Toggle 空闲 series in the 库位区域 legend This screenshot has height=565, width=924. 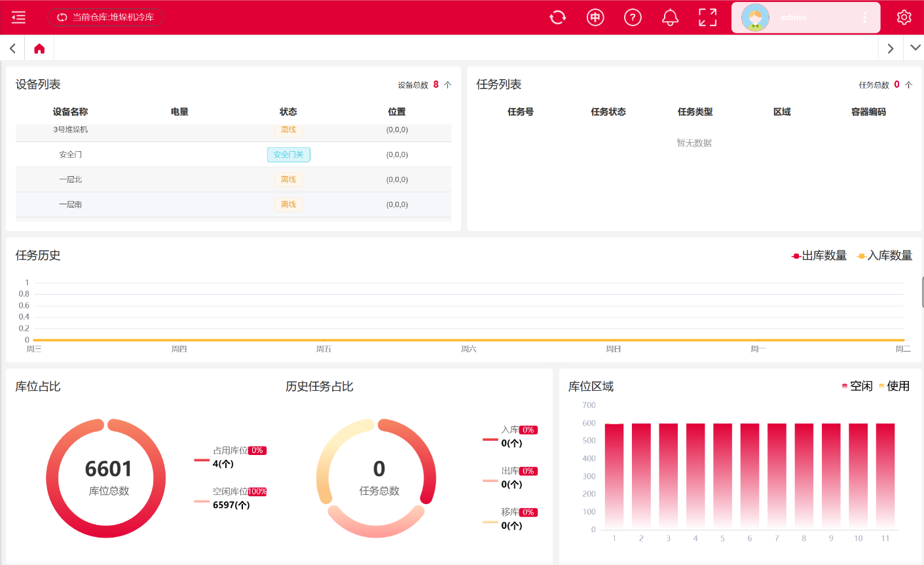tap(857, 386)
